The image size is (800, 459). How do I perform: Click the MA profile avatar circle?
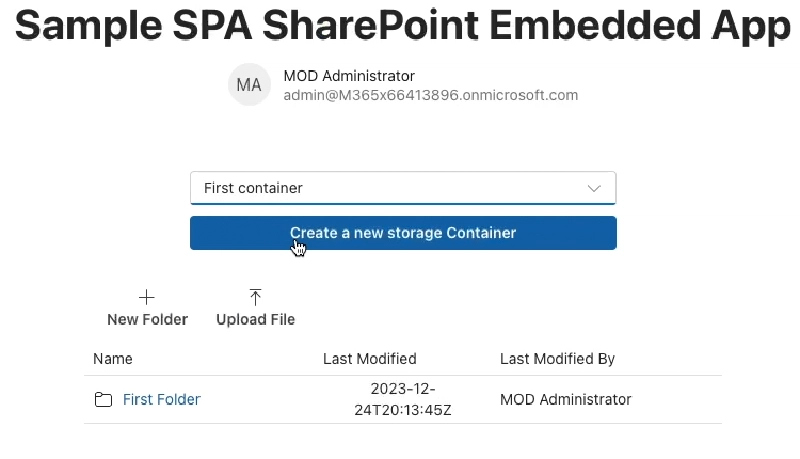tap(249, 85)
